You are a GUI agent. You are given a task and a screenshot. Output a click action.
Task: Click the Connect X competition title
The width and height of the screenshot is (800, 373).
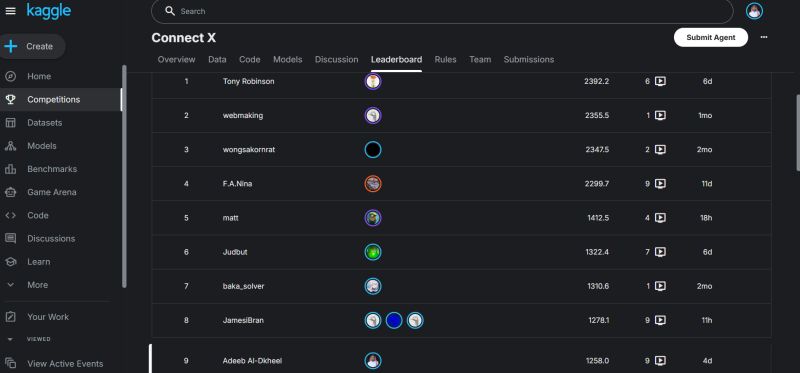pos(184,38)
